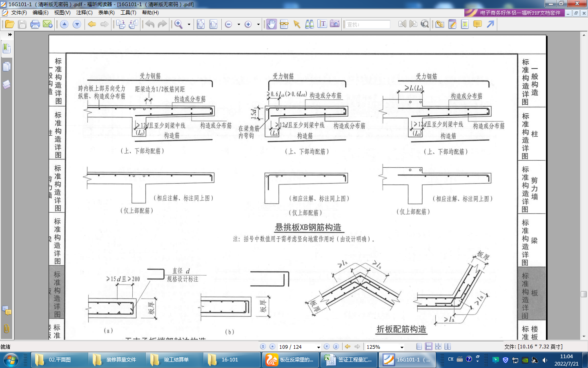Image resolution: width=588 pixels, height=368 pixels.
Task: Switch to UC browser taskbar window
Action: pyautogui.click(x=290, y=360)
